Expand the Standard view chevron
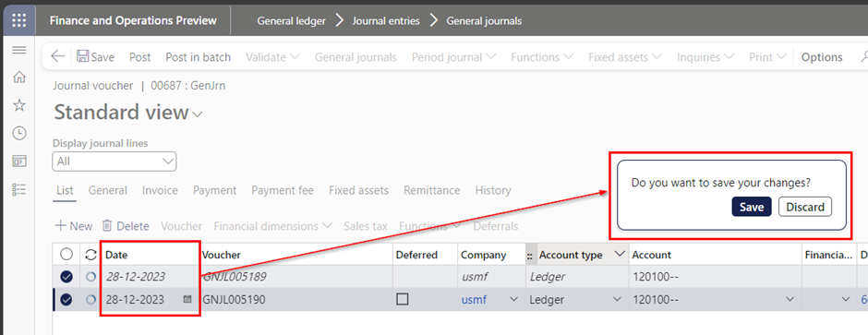The height and width of the screenshot is (335, 868). pos(197,114)
